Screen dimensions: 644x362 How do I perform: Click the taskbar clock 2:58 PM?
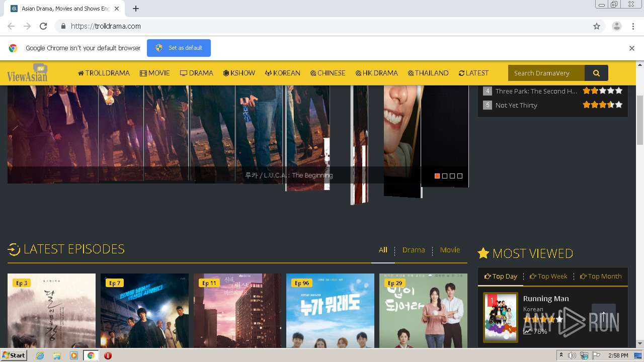[618, 355]
